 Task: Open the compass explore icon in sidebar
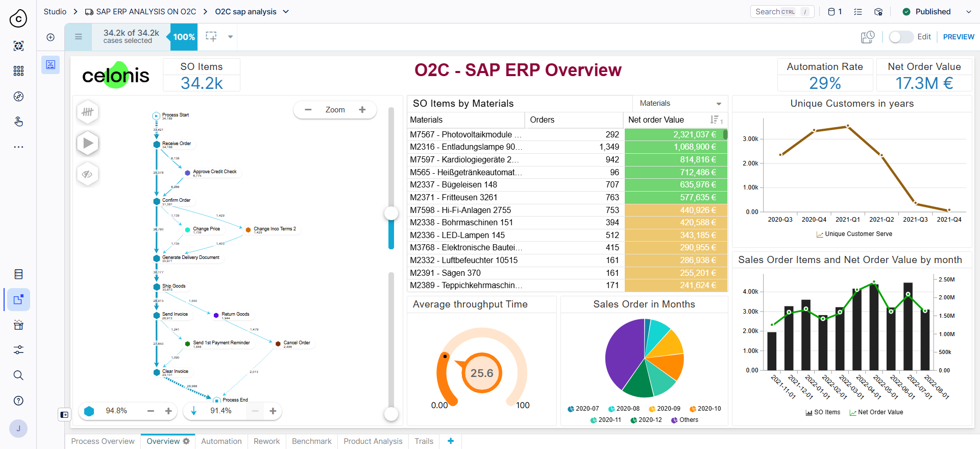coord(18,97)
